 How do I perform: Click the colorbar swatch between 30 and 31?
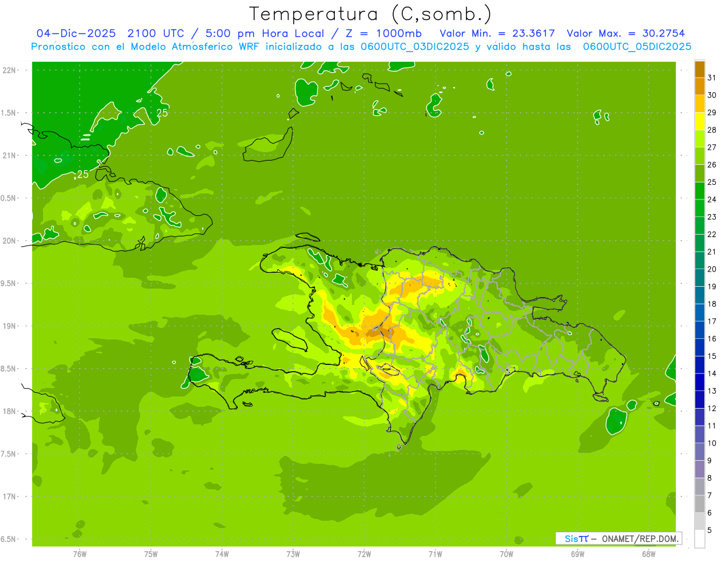[699, 86]
